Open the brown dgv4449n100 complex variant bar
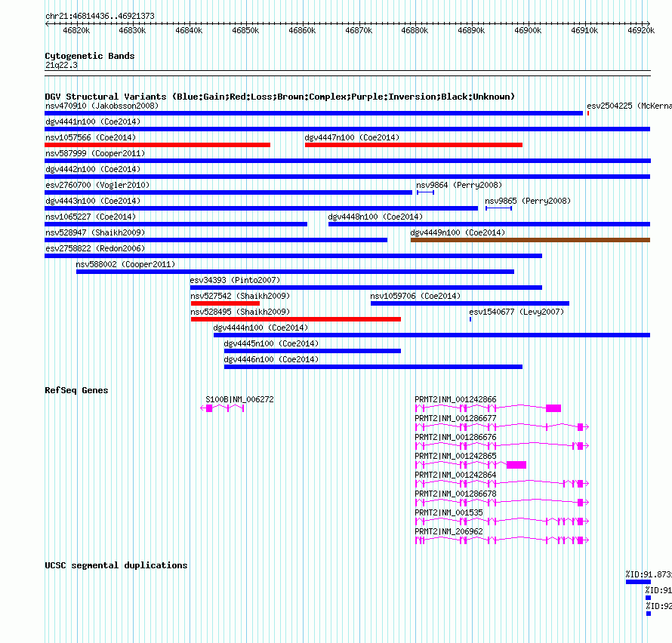672x643 pixels. (x=530, y=240)
